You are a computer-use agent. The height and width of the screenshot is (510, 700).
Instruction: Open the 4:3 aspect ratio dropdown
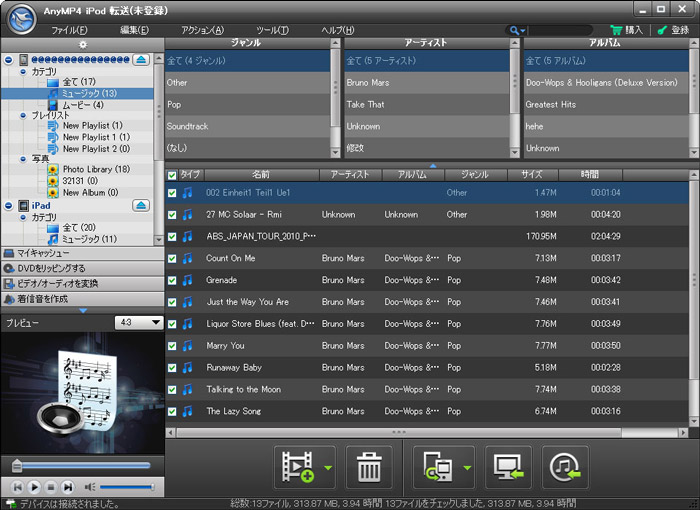click(140, 323)
